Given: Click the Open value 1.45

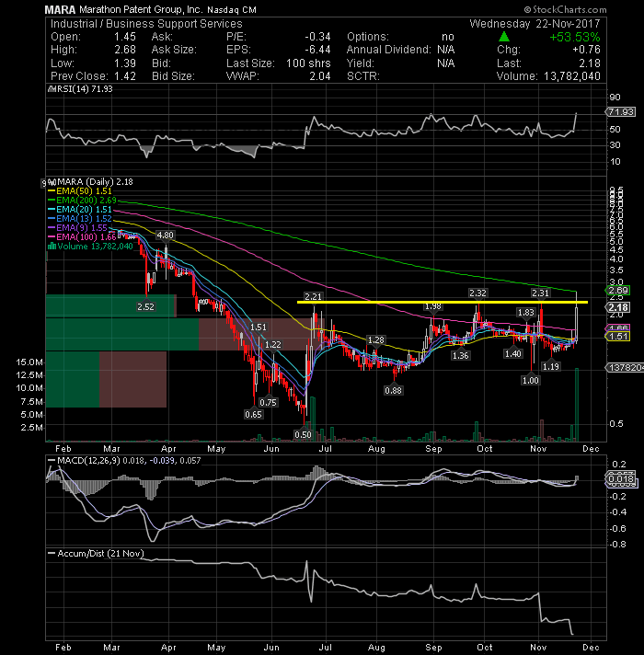Looking at the screenshot, I should (x=125, y=37).
